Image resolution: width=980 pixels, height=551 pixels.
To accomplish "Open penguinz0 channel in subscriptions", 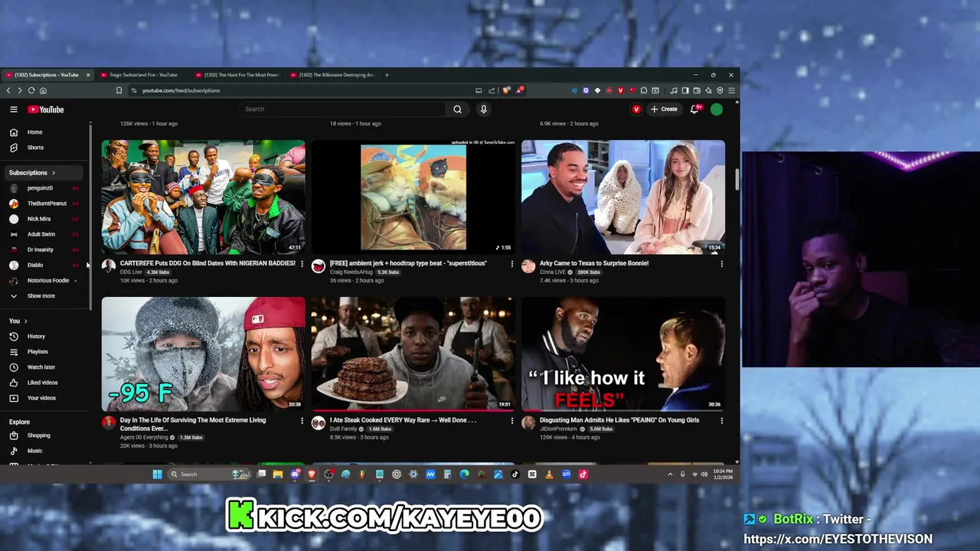I will (x=40, y=188).
